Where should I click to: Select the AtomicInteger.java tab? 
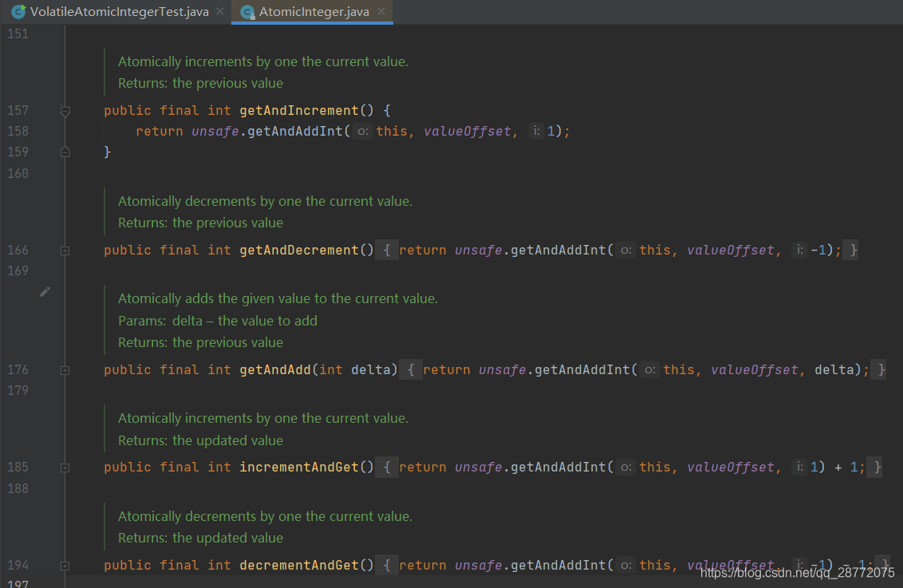[313, 11]
